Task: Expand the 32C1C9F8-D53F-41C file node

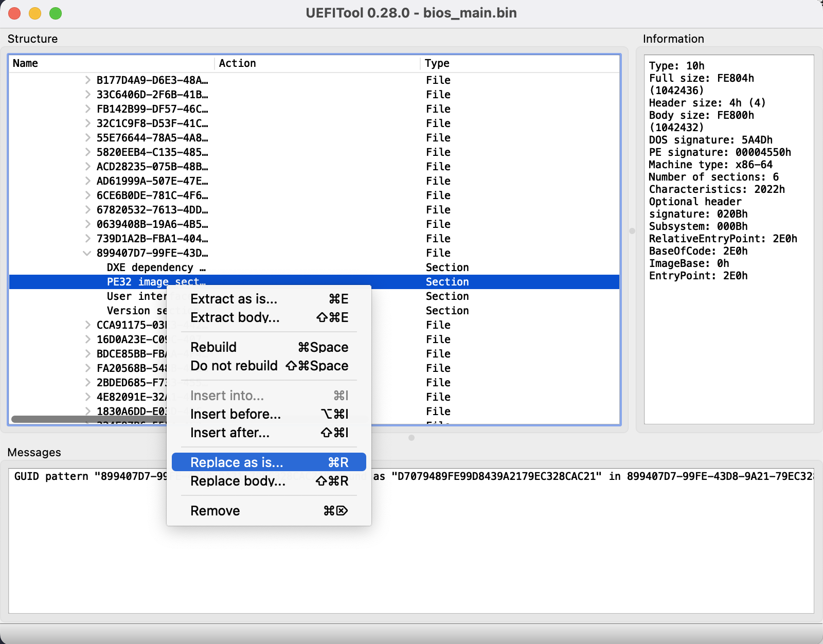Action: click(88, 123)
